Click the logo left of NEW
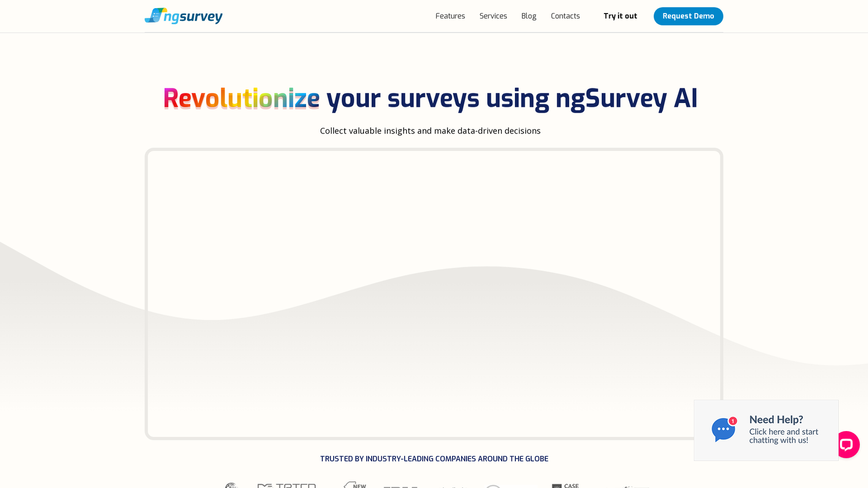The image size is (868, 488). click(286, 485)
